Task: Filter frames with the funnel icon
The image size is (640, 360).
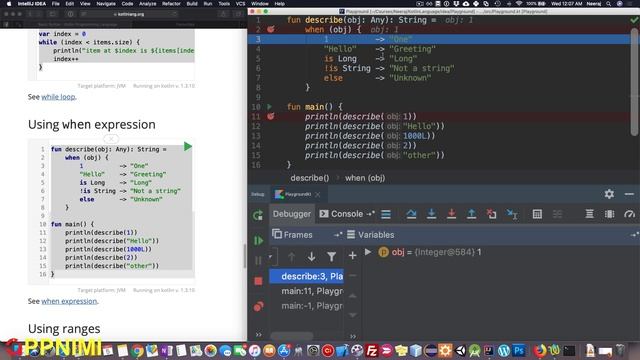Action: point(331,256)
